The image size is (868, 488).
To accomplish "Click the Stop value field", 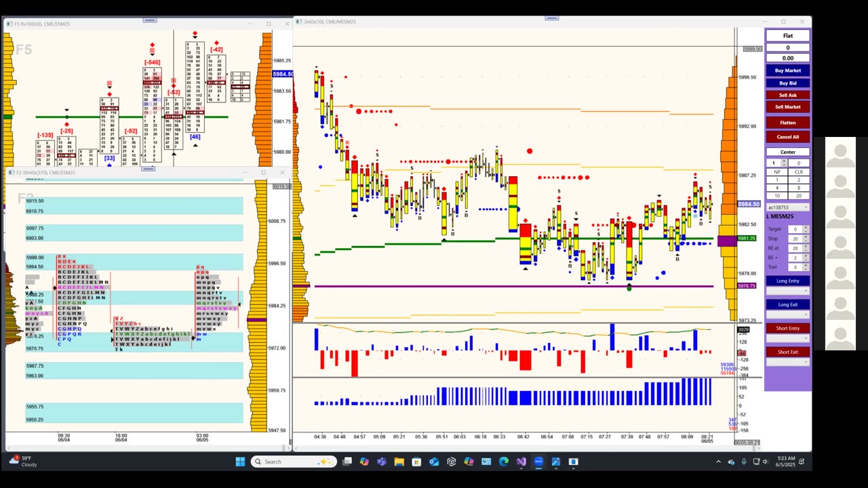I will 795,239.
